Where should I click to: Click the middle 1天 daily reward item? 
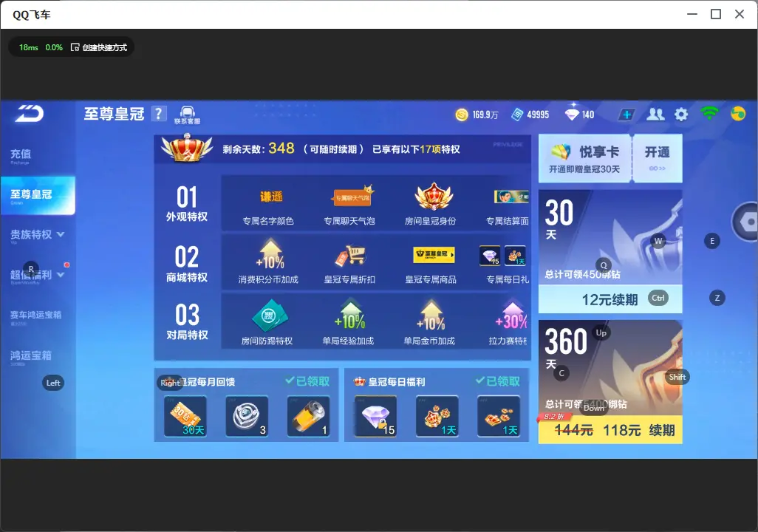437,417
